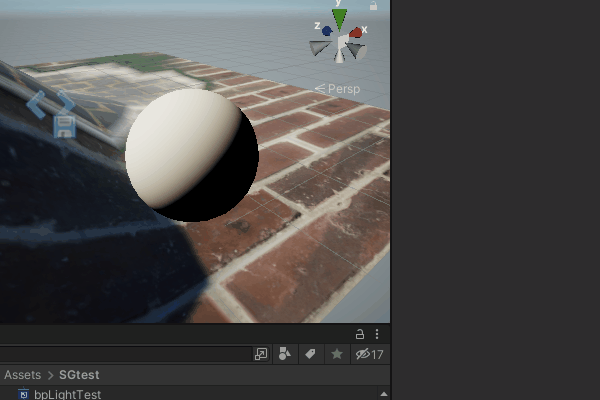Open the Search by Label tag filter
600x400 pixels.
pyautogui.click(x=310, y=354)
